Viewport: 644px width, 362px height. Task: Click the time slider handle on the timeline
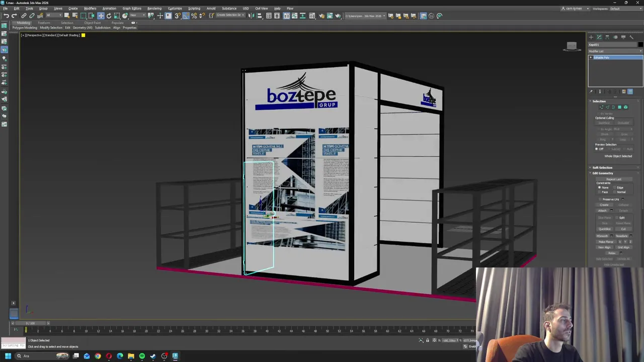31,323
